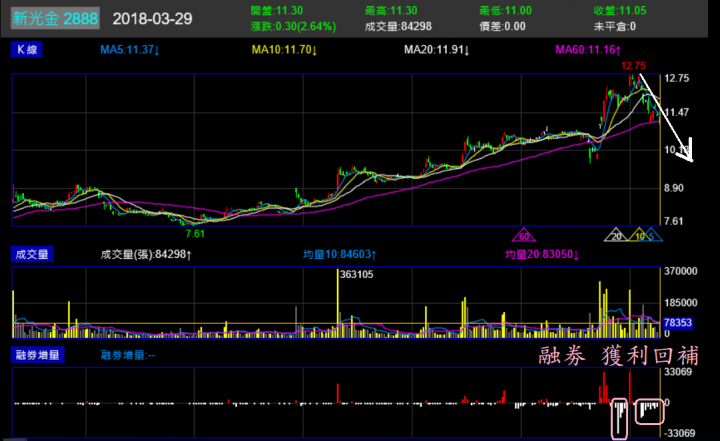Click the 最低:11.00 value
The image size is (720, 441).
pos(506,11)
